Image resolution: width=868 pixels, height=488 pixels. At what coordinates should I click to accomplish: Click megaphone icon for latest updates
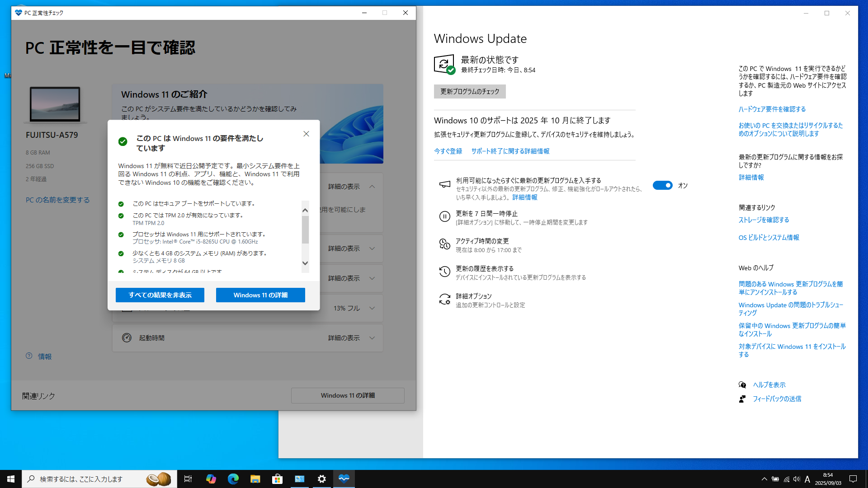tap(445, 184)
